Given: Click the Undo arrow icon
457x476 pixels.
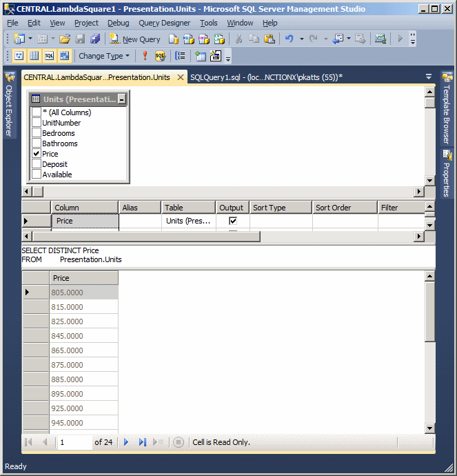Looking at the screenshot, I should [x=290, y=39].
